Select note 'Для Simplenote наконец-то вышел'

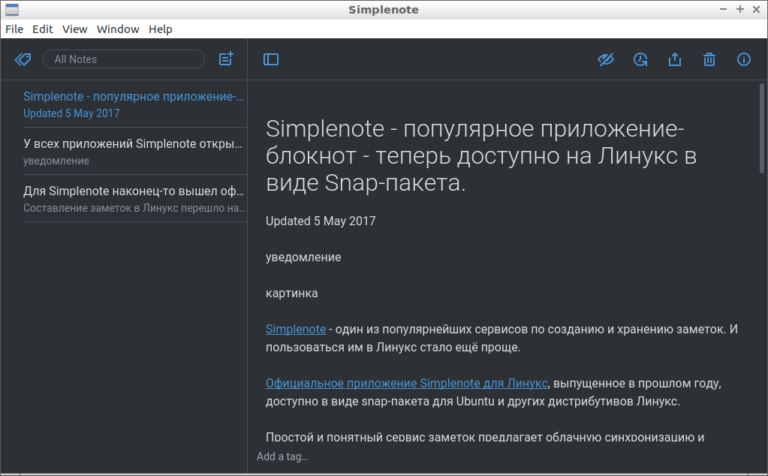tap(135, 199)
